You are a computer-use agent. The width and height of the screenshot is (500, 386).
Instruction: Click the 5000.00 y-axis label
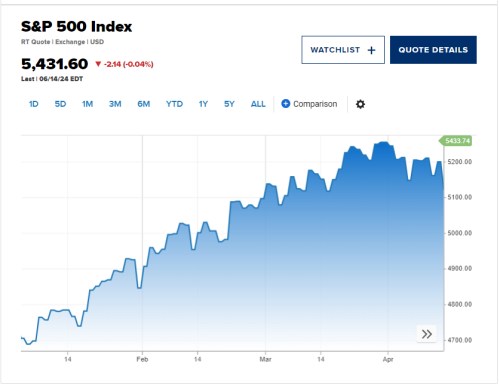pyautogui.click(x=460, y=233)
